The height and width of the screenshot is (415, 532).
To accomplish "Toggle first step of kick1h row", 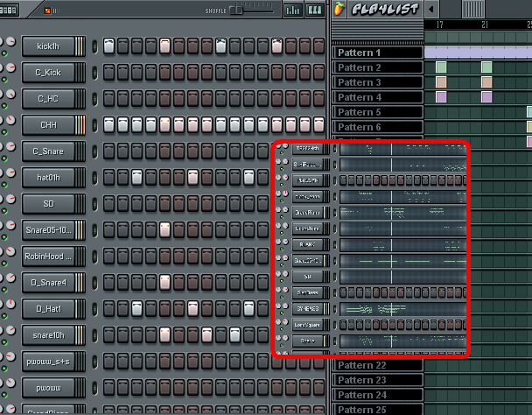I will click(x=108, y=46).
